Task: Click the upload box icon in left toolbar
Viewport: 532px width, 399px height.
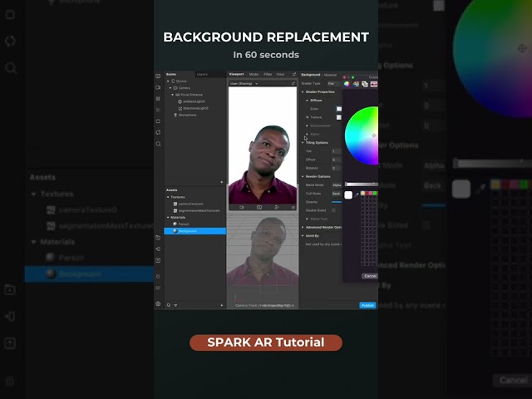Action: [158, 260]
